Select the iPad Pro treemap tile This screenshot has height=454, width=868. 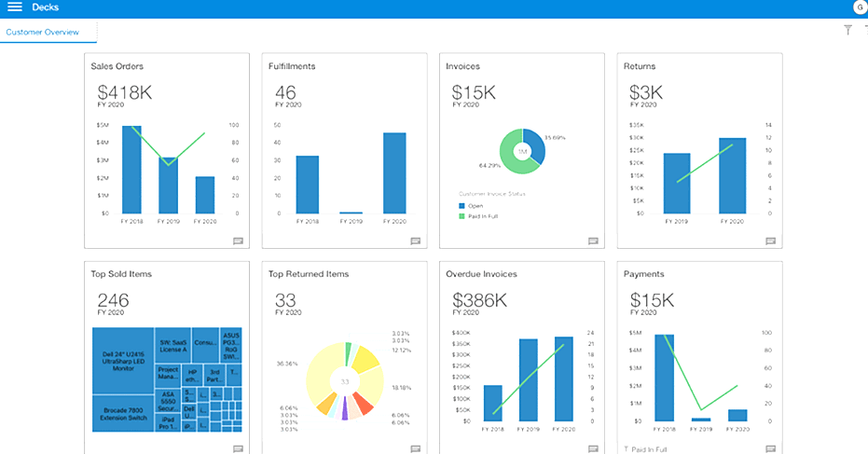pyautogui.click(x=168, y=423)
